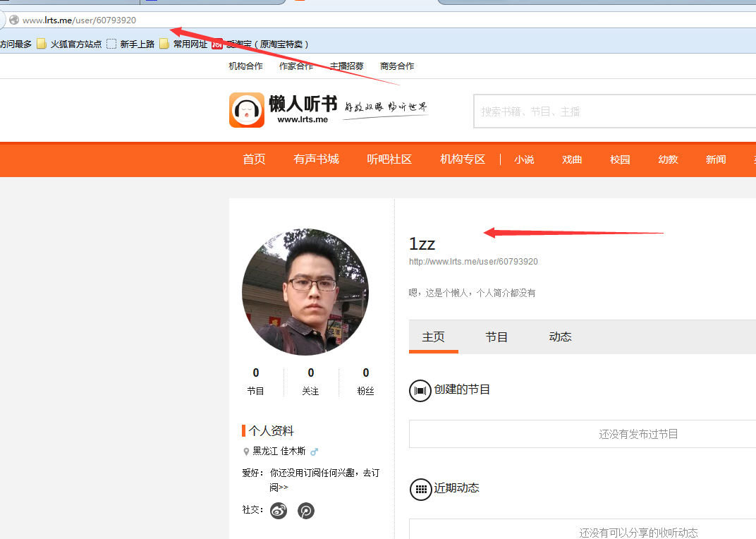
Task: Click 黑龙江 佳木斯 location text
Action: (279, 452)
